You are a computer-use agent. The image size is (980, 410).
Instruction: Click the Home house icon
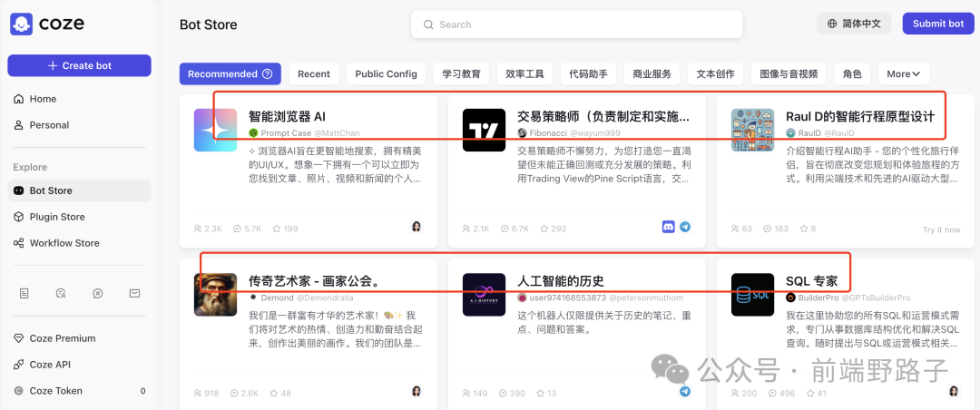click(x=19, y=99)
